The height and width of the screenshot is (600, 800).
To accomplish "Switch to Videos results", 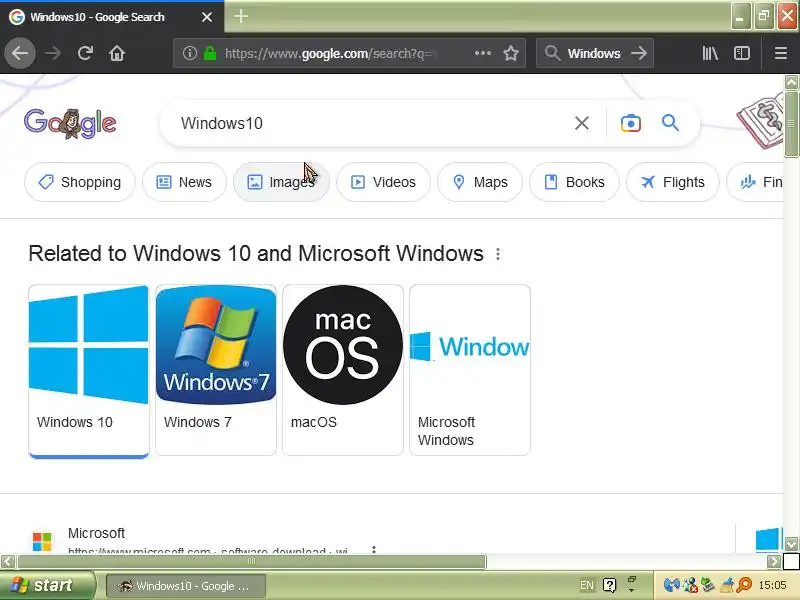I will pos(383,182).
